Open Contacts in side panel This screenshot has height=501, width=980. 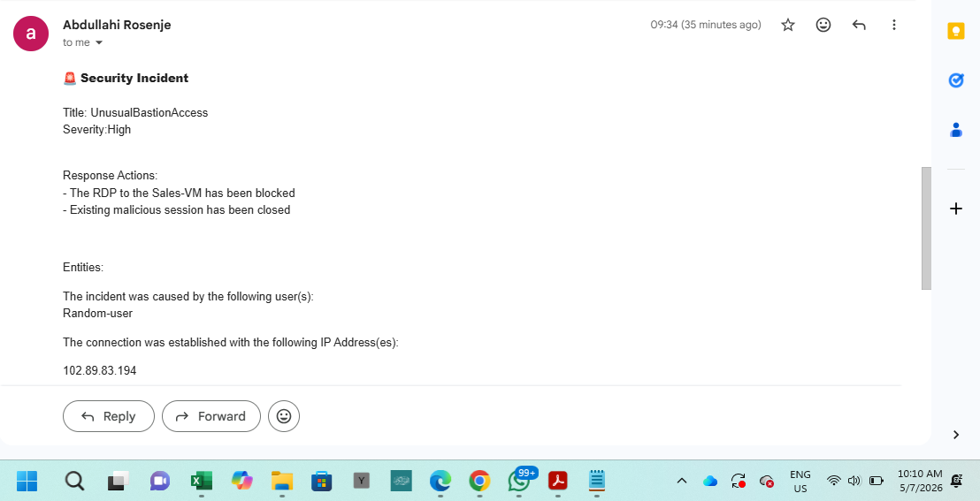click(x=955, y=130)
